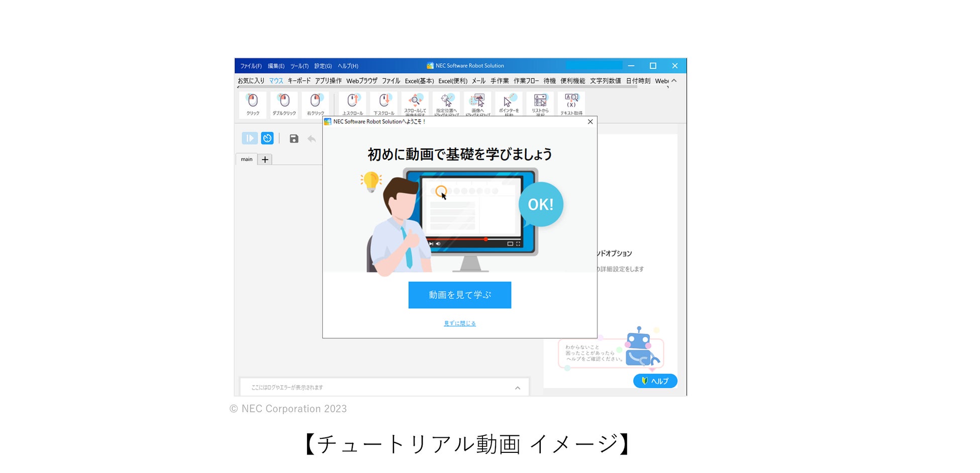Click the undo arrow icon
The image size is (980, 473).
tap(312, 139)
